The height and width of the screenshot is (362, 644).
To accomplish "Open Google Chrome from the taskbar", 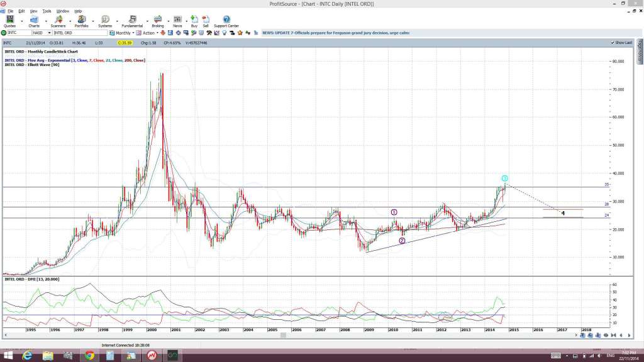I will coord(89,356).
